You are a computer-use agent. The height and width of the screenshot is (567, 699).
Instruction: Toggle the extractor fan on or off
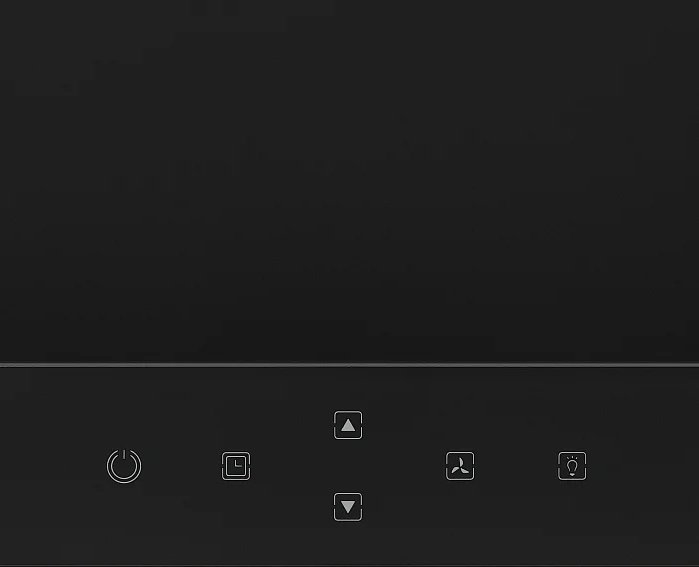pyautogui.click(x=460, y=466)
